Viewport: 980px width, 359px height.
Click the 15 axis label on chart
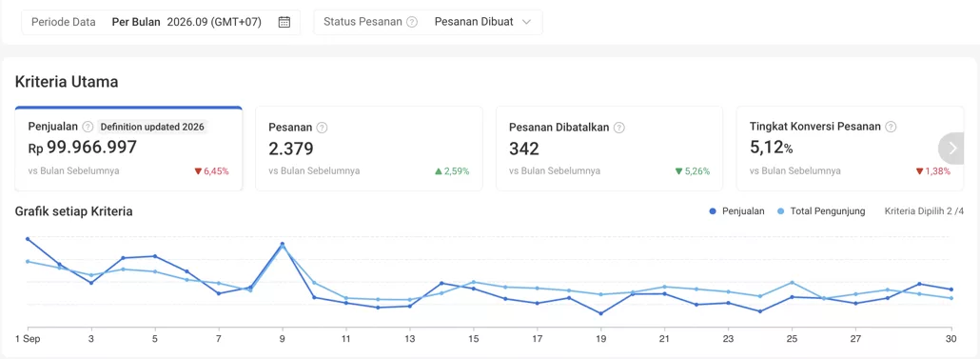coord(474,338)
